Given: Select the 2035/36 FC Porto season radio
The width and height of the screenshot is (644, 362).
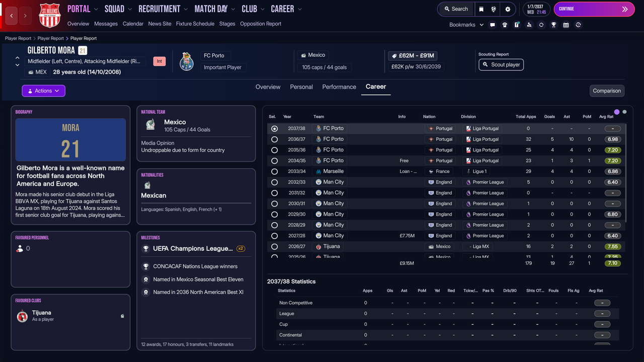Looking at the screenshot, I should 274,150.
